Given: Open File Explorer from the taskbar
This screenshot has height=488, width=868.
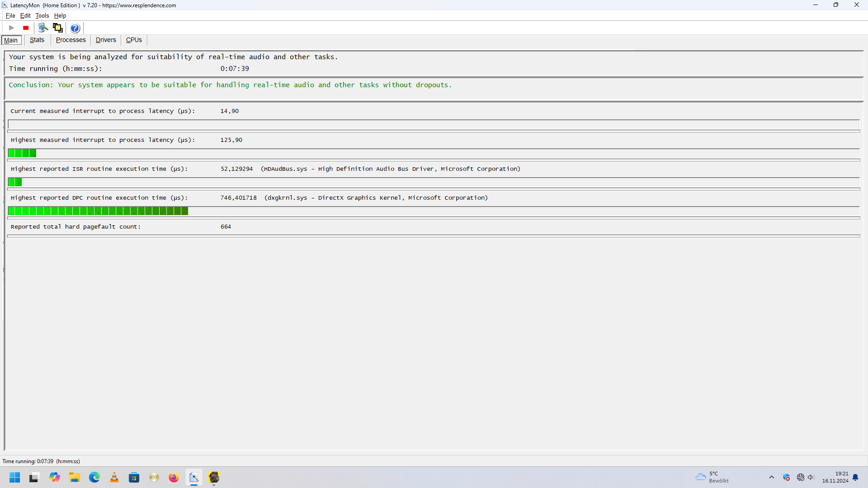Looking at the screenshot, I should pos(75,478).
